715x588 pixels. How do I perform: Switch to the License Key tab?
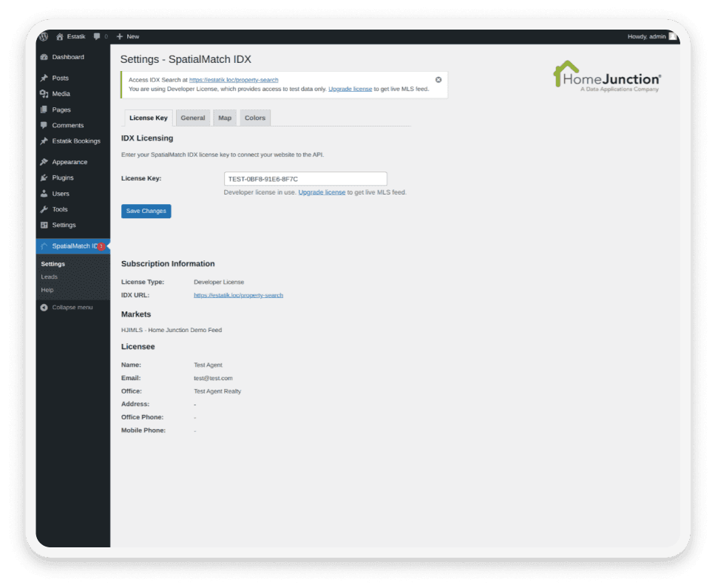pos(149,118)
